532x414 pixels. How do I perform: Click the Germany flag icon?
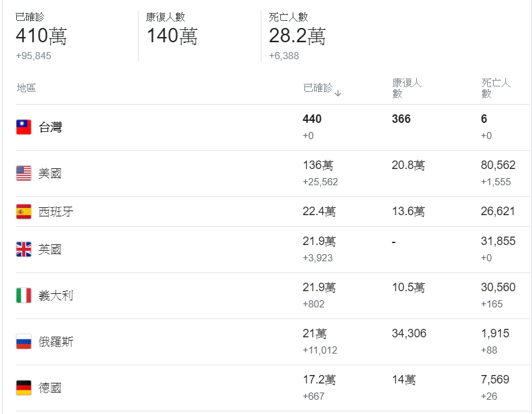pyautogui.click(x=24, y=387)
